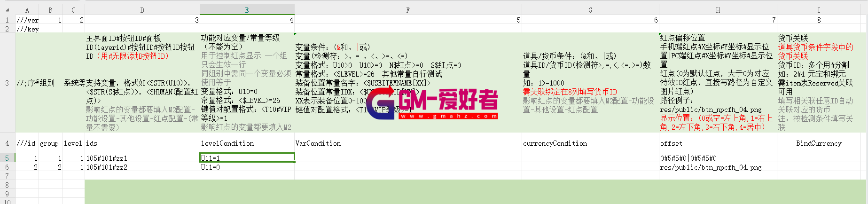Click the description cell starting 道具/货币条件

click(590, 83)
